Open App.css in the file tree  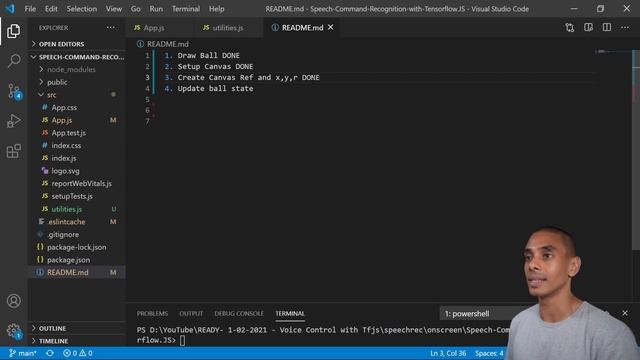64,107
